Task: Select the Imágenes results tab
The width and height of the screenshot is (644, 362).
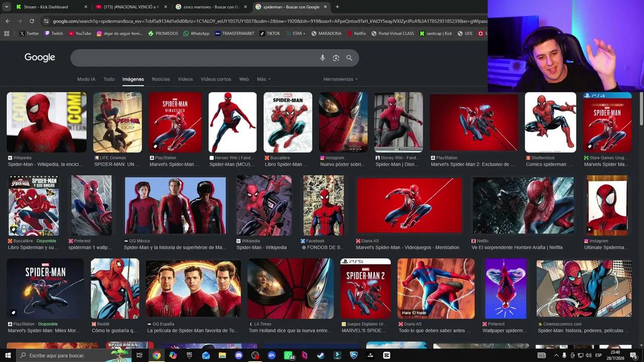Action: click(x=133, y=79)
